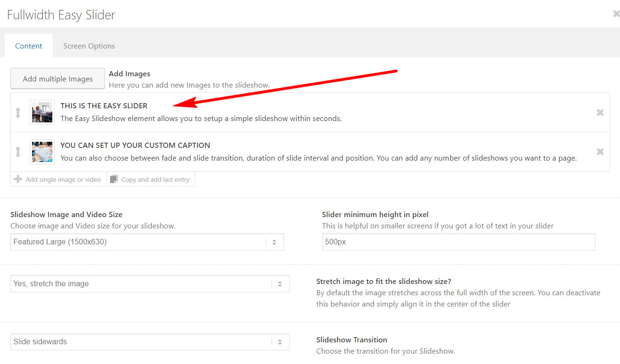Click the Slider minimum height in pixel label
The height and width of the screenshot is (364, 620).
pos(375,214)
